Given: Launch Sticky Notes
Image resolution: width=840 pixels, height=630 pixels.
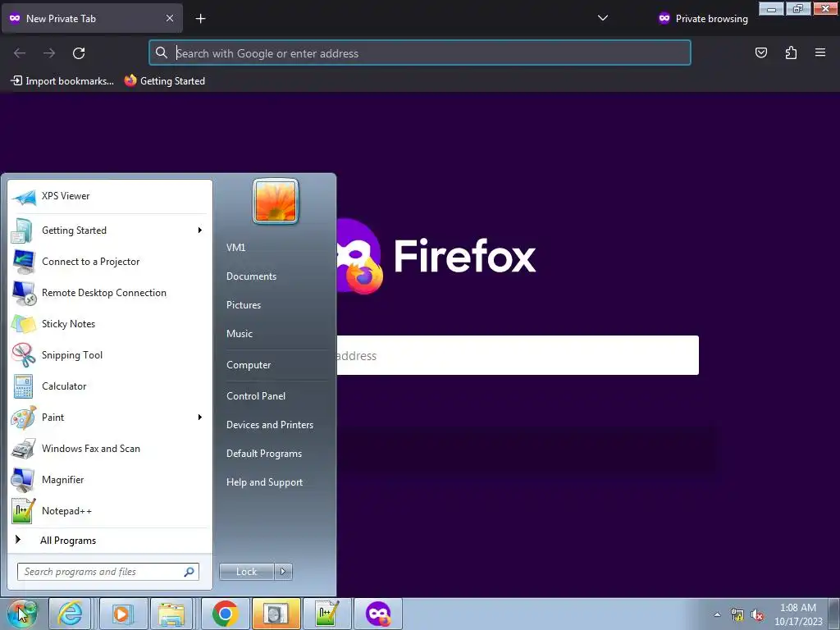Looking at the screenshot, I should coord(110,323).
